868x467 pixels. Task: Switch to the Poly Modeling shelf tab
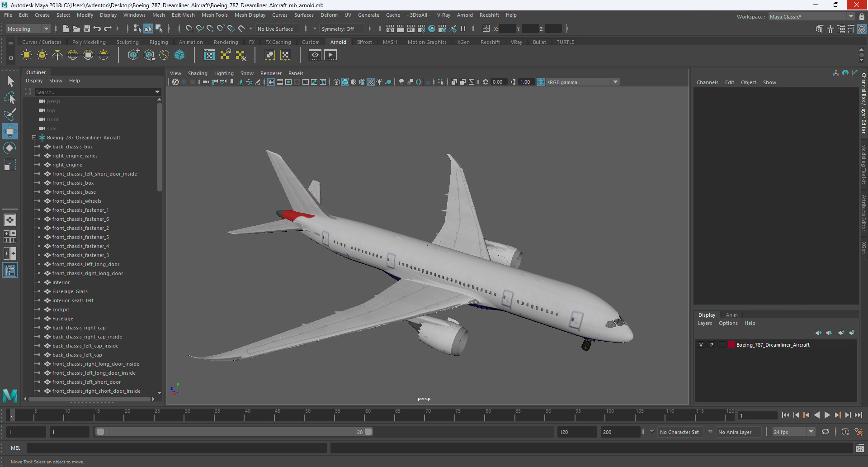89,42
